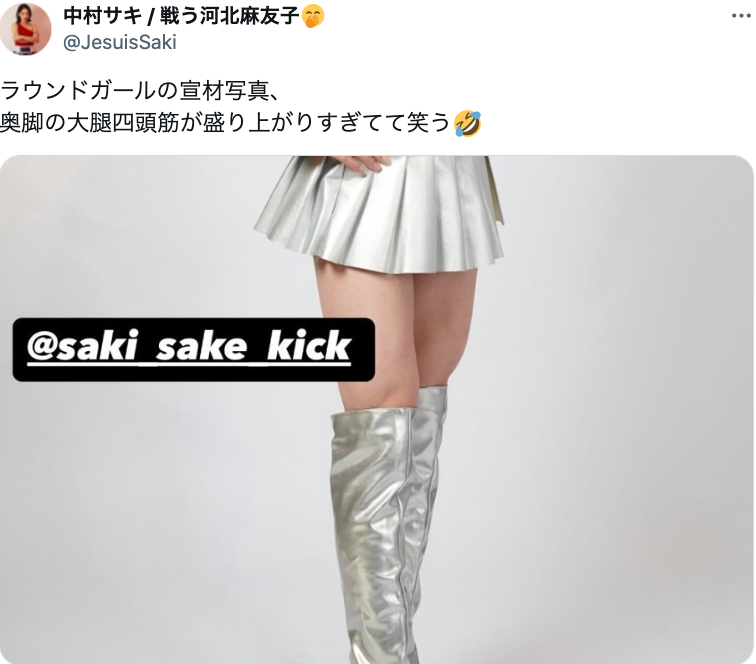The height and width of the screenshot is (664, 756).
Task: Click the hand resting on the hip
Action: pyautogui.click(x=364, y=163)
